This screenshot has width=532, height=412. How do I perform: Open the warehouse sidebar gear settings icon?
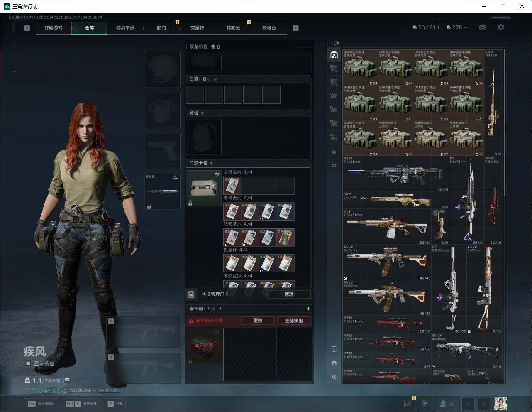334,165
